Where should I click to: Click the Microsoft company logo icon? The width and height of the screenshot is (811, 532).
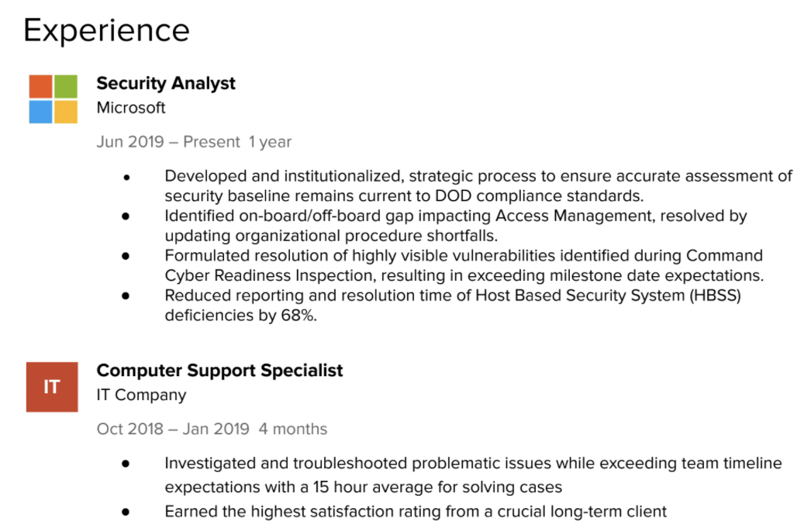tap(53, 98)
